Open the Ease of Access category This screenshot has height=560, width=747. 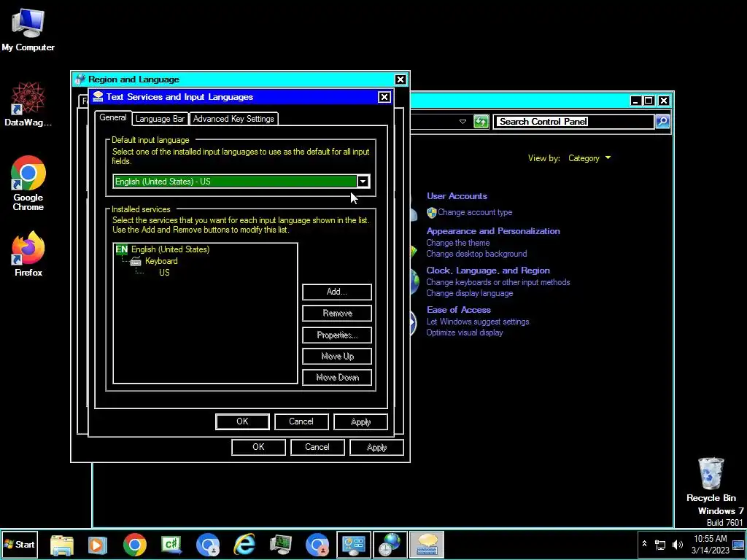point(458,309)
